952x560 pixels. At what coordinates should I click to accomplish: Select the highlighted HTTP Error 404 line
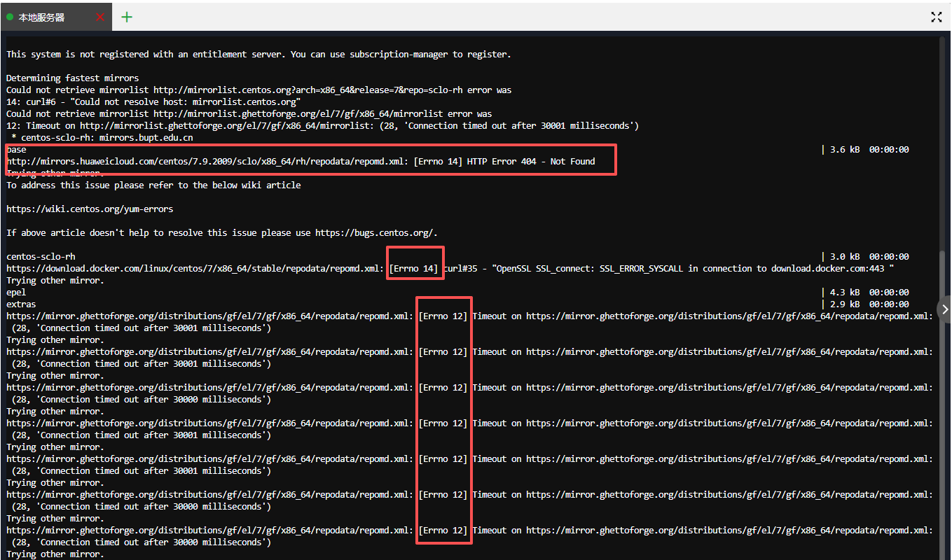[x=301, y=161]
